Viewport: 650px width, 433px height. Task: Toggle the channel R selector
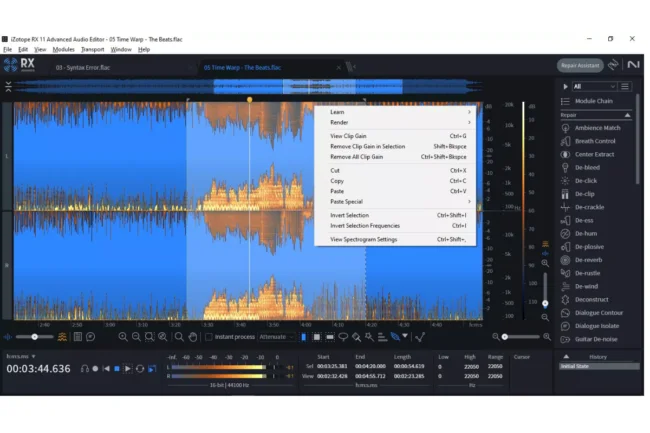pos(7,265)
